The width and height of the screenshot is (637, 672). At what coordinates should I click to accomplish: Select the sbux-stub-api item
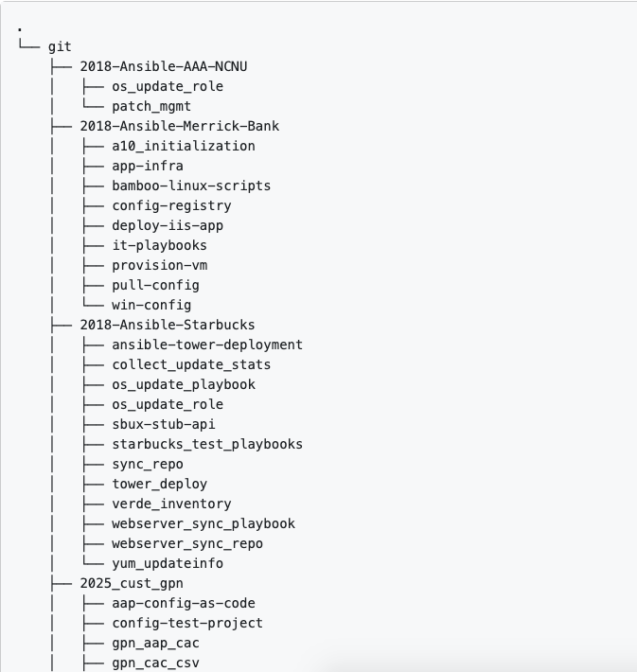[x=163, y=424]
